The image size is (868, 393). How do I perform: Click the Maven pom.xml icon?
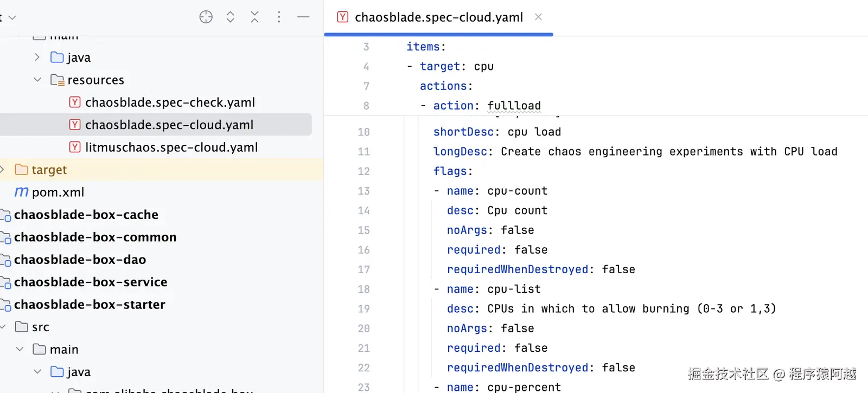[x=21, y=192]
